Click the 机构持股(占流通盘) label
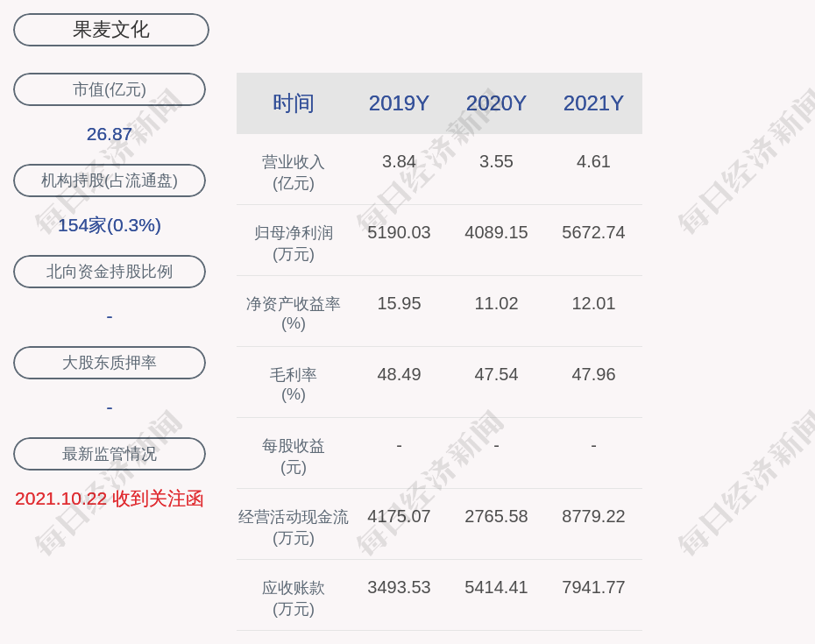Viewport: 815px width, 644px height. (x=110, y=180)
